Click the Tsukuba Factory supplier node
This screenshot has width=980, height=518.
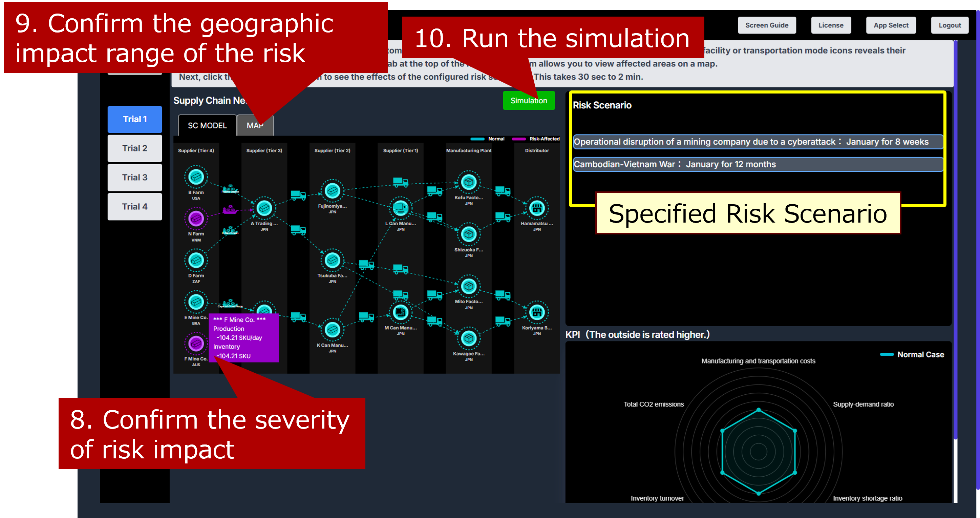332,260
